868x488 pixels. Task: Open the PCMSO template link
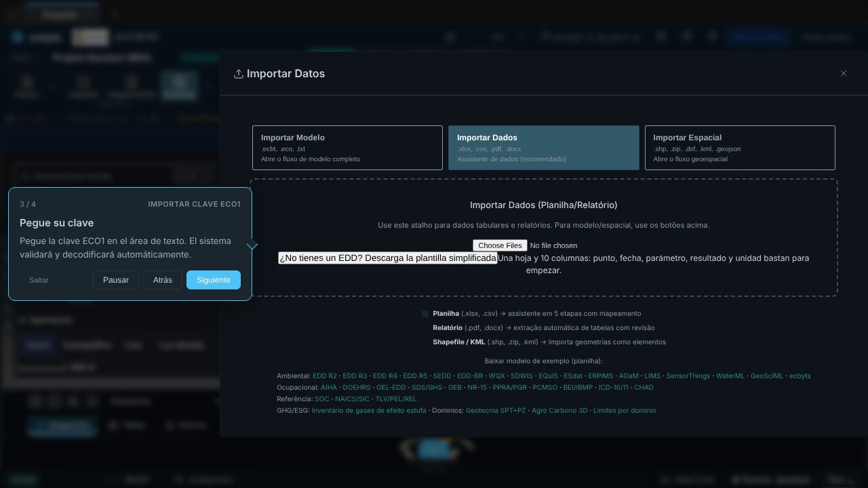point(545,387)
